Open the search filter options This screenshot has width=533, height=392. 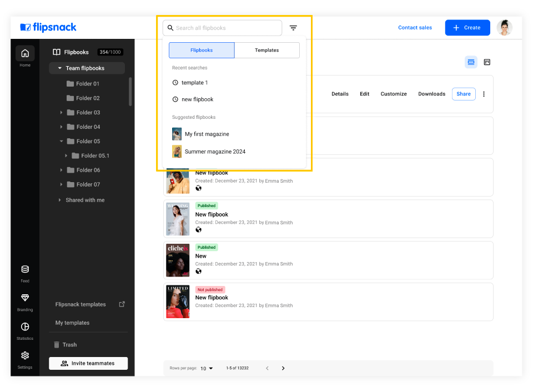293,27
